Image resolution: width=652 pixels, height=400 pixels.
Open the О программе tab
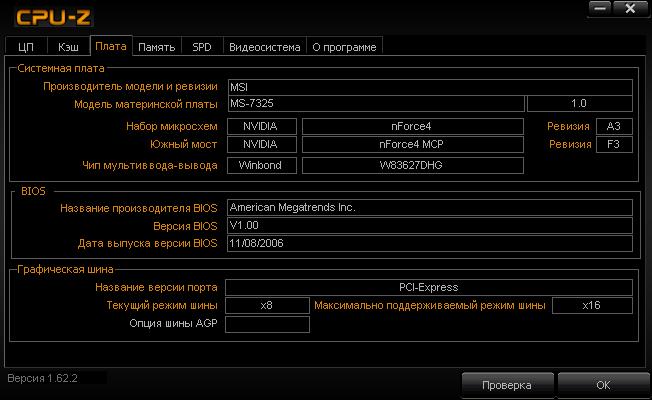(x=344, y=47)
